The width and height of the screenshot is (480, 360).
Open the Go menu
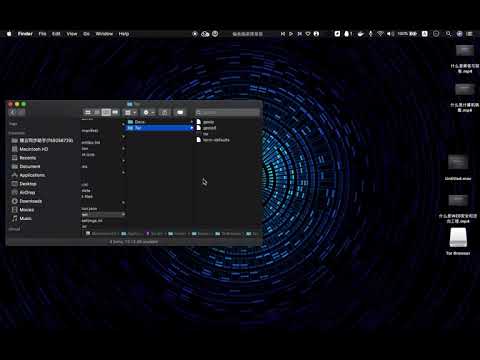coord(86,34)
